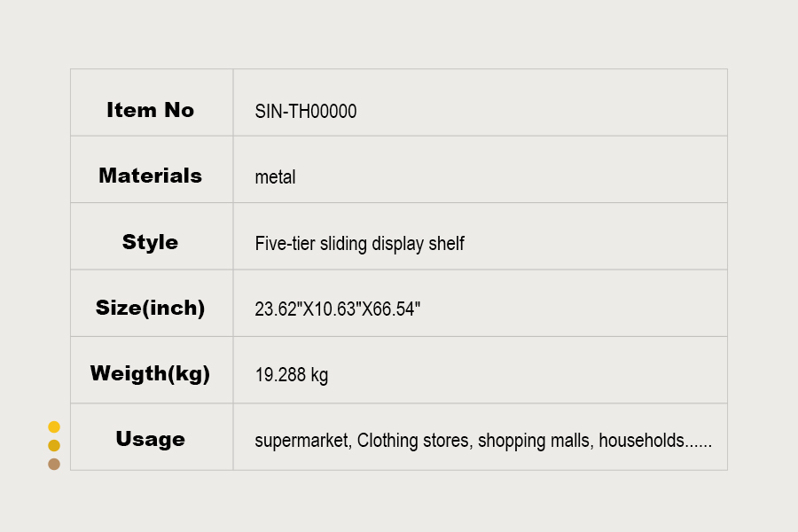Select shopping malls in the Usage row

click(534, 441)
